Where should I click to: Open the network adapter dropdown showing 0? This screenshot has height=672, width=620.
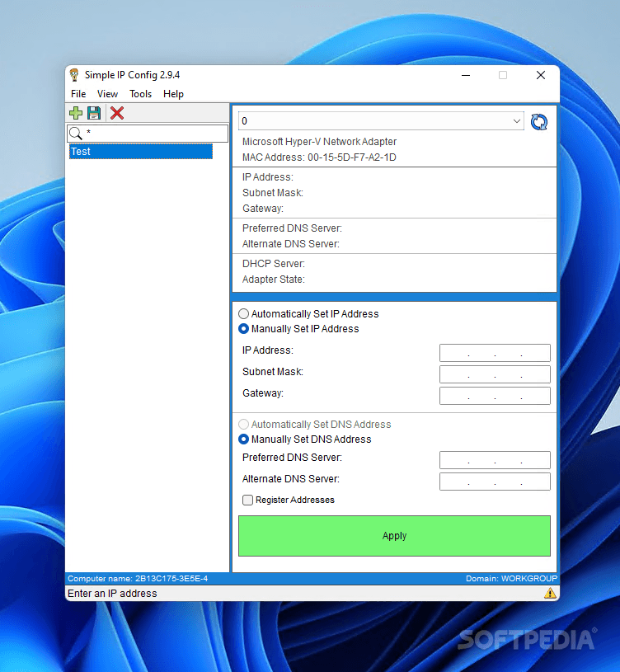coord(381,121)
